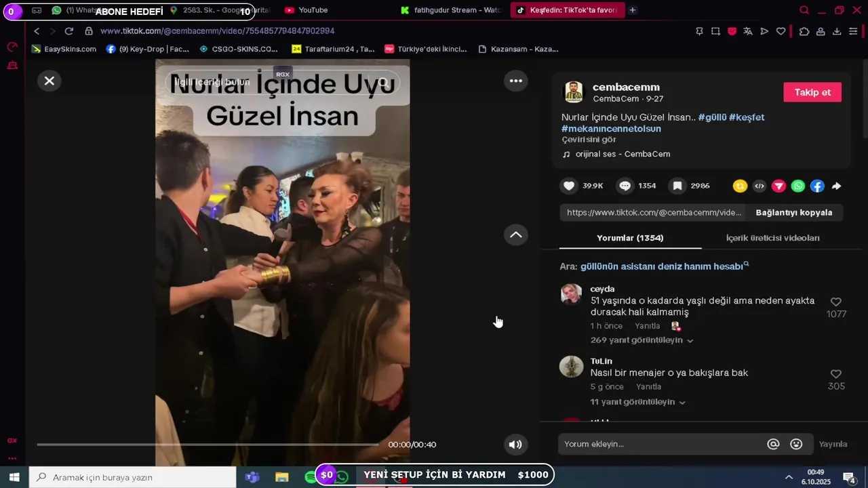Expand 269 yanıt görüntüleyin replies
This screenshot has width=868, height=488.
pos(642,340)
